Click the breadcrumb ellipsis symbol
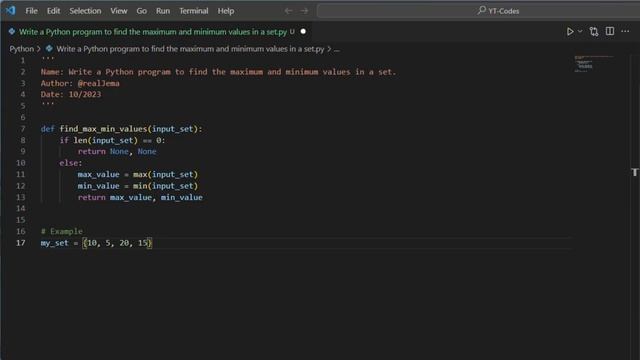640x360 pixels. point(337,49)
